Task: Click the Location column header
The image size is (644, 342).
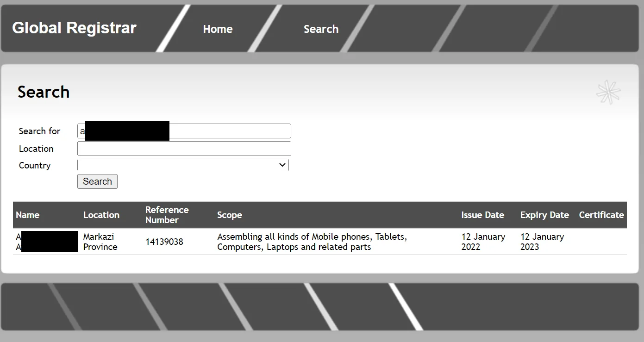Action: tap(101, 215)
